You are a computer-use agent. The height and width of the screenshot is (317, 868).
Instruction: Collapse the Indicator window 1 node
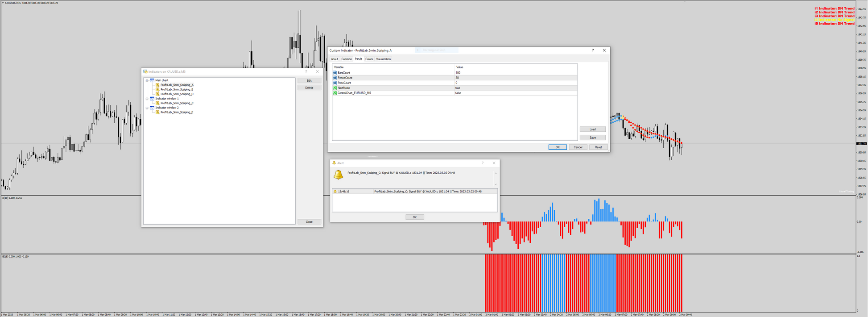tap(147, 99)
